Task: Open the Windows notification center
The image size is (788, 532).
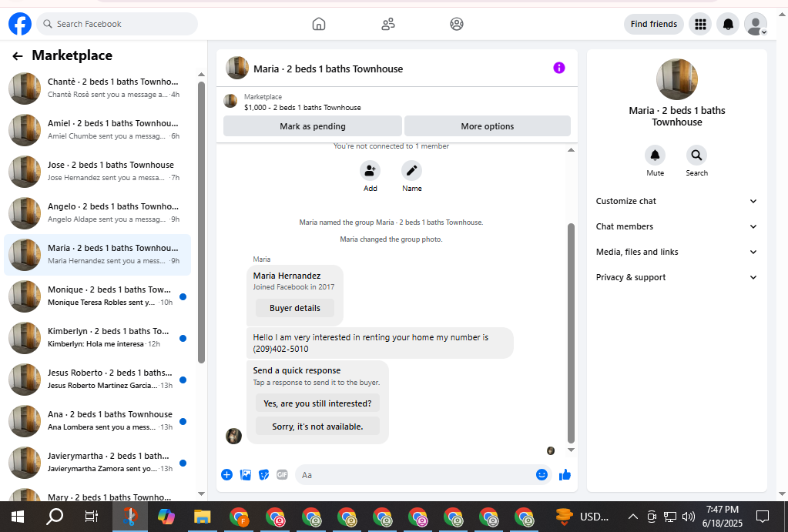Action: [763, 517]
